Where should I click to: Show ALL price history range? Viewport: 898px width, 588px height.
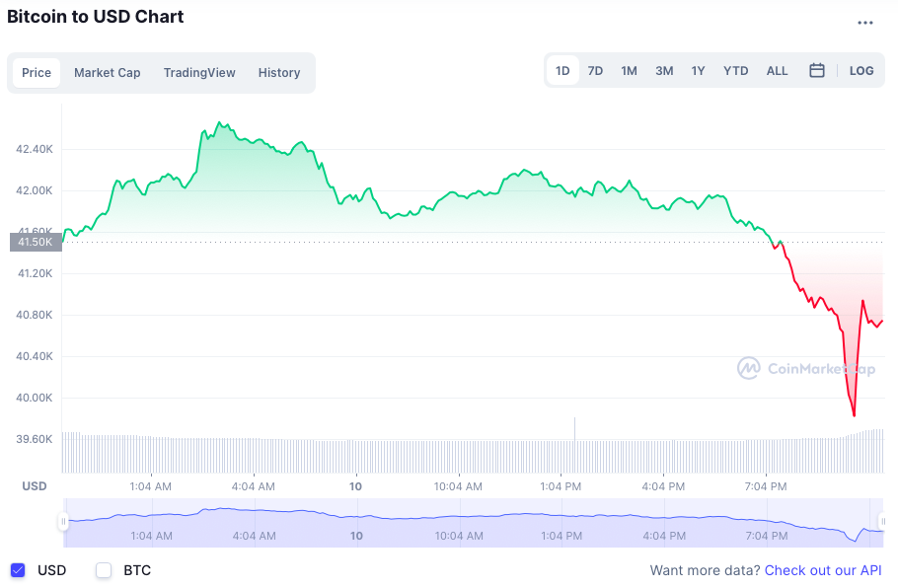click(x=778, y=71)
